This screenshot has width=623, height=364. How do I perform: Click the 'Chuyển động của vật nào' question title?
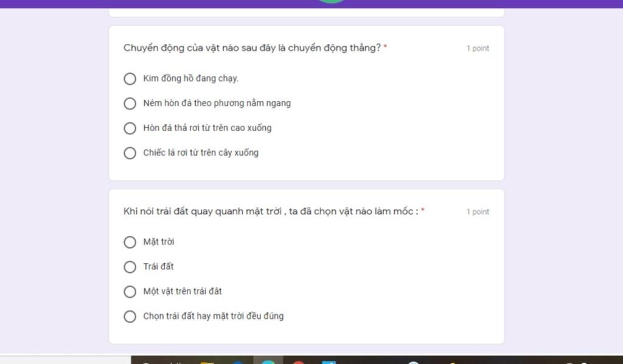252,48
